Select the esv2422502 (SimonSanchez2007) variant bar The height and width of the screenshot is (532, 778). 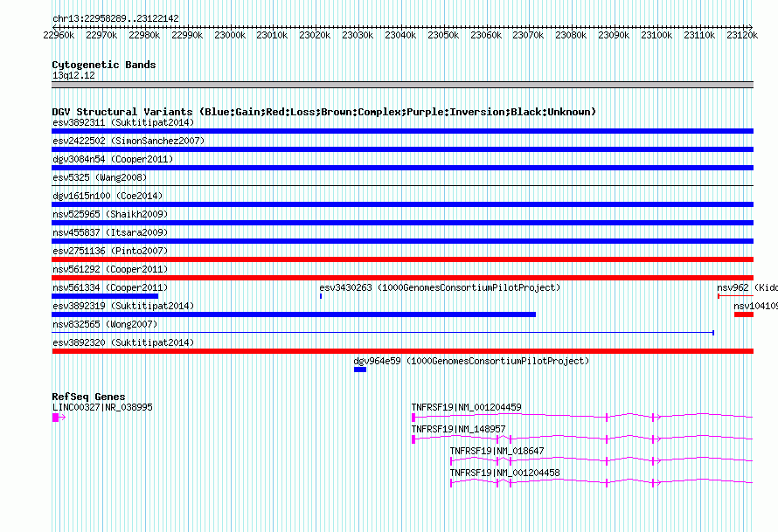pyautogui.click(x=402, y=149)
